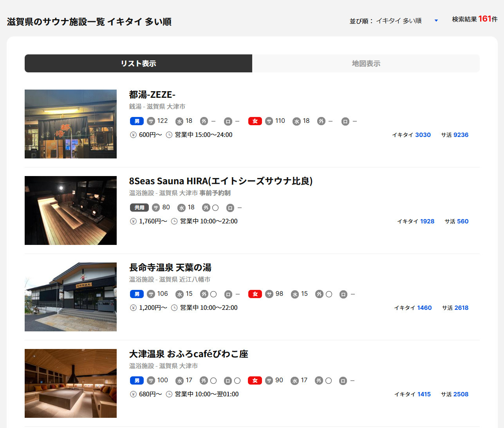This screenshot has width=504, height=428.
Task: Click the blue sort dropdown arrow
Action: click(436, 21)
